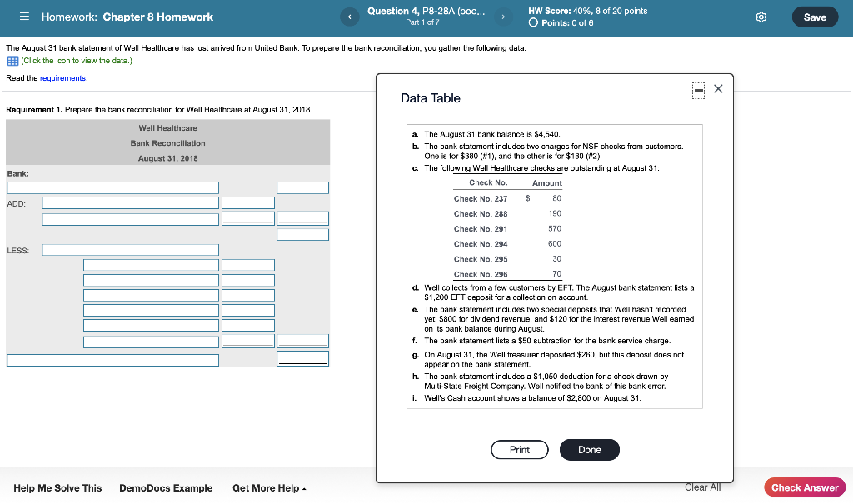Click the dotted drag handle on the Data Table dialog

(x=698, y=91)
